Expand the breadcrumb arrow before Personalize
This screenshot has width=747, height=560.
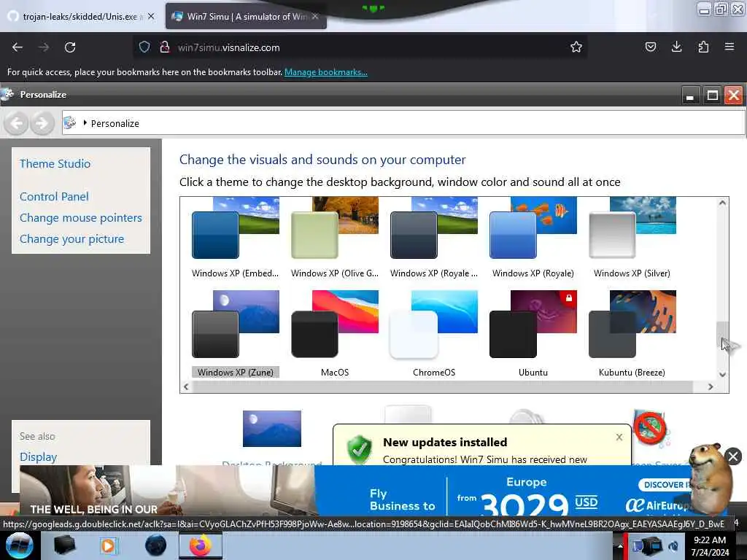click(85, 123)
